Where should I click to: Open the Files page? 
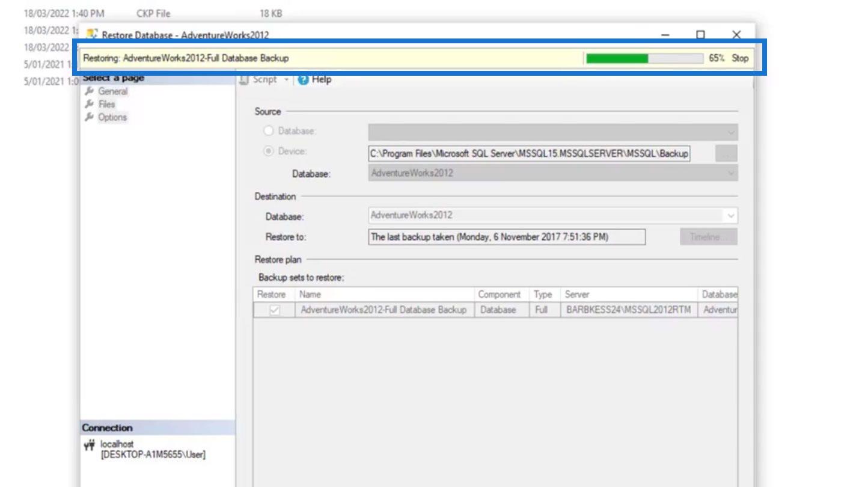pos(106,104)
